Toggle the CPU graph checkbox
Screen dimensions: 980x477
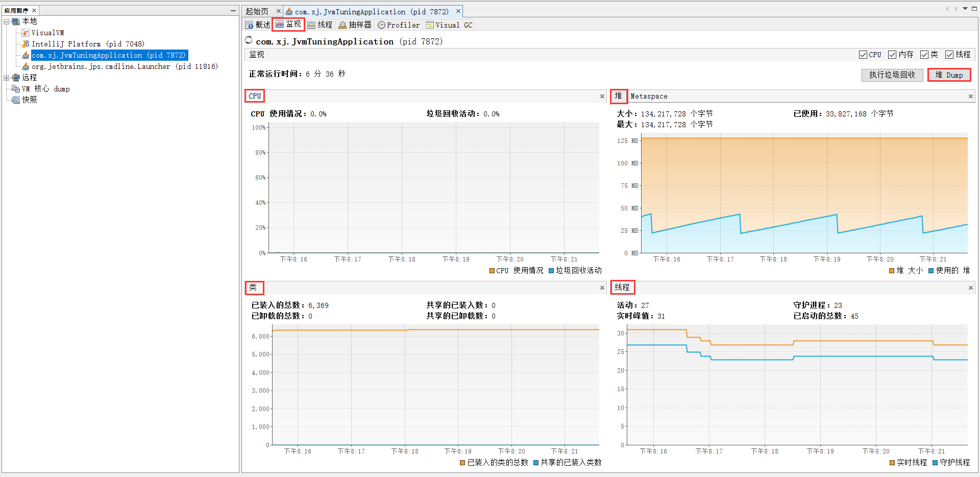click(863, 55)
